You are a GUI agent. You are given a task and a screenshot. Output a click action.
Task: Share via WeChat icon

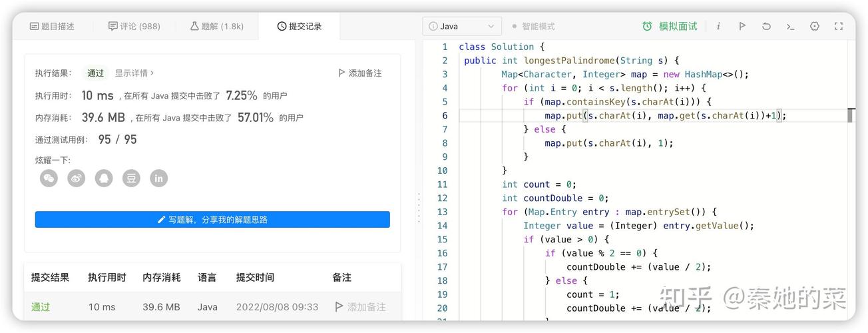click(x=49, y=178)
